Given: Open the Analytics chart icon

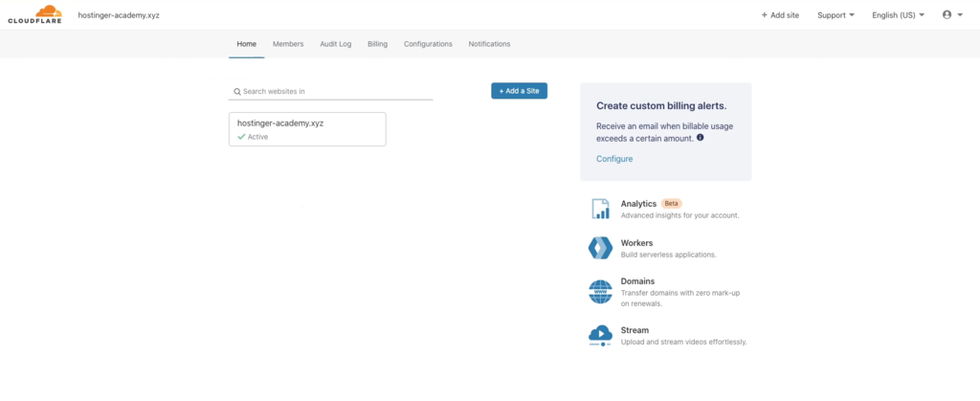Looking at the screenshot, I should pyautogui.click(x=600, y=210).
